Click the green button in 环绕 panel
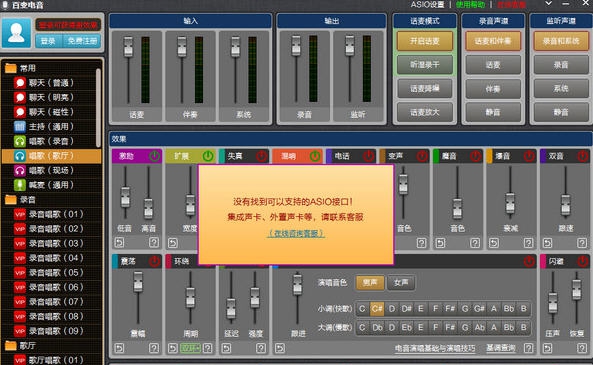593x365 pixels. tap(190, 348)
